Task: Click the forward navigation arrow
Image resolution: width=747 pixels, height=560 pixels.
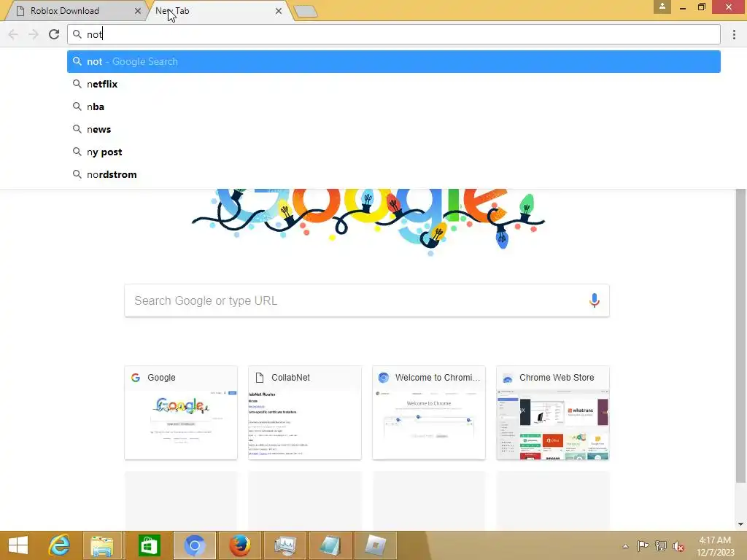Action: 34,34
